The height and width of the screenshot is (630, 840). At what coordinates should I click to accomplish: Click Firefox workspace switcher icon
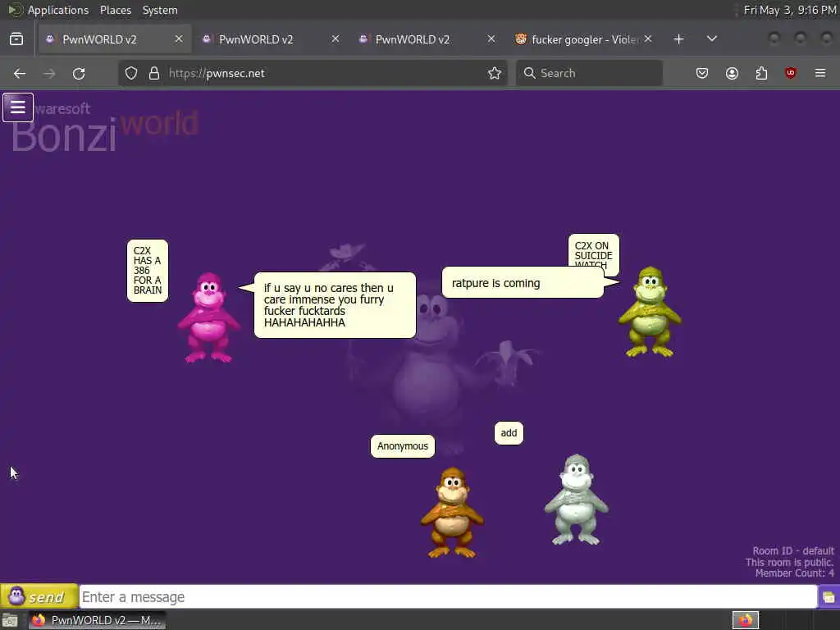point(746,620)
